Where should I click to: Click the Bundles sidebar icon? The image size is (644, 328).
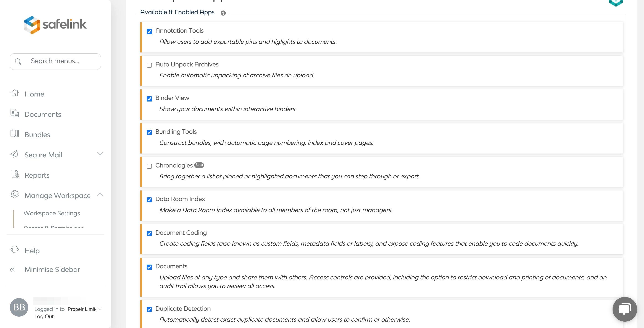tap(15, 133)
